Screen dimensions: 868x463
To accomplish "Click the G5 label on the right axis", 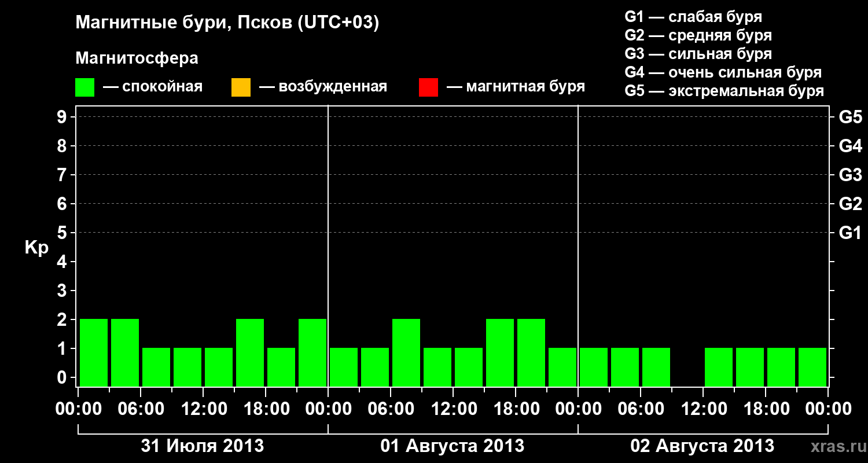I will coord(850,117).
